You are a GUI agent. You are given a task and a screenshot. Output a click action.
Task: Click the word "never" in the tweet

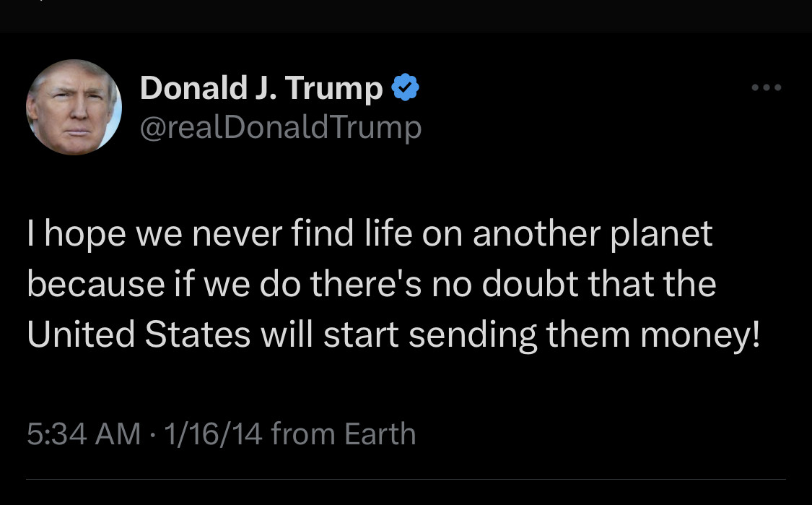click(247, 234)
